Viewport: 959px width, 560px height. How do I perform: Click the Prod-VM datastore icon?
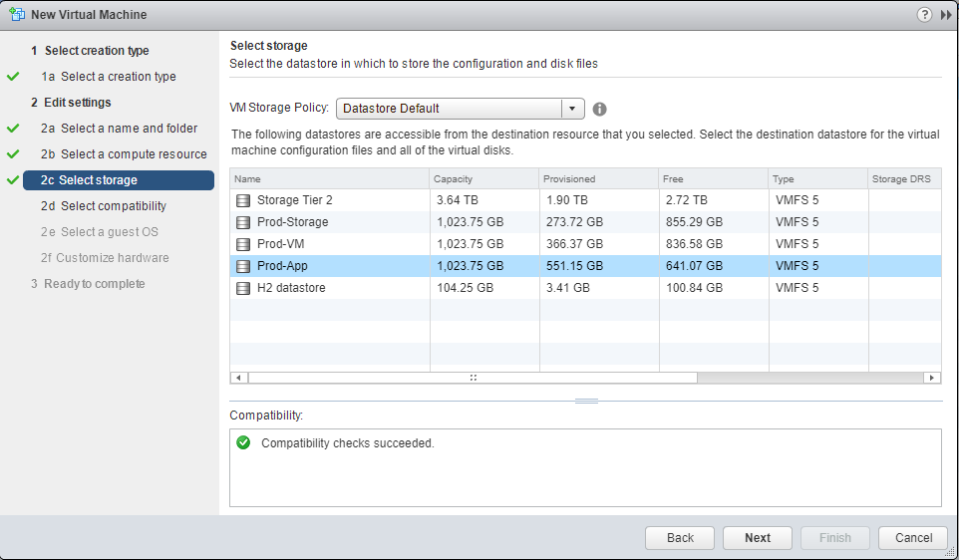tap(243, 244)
